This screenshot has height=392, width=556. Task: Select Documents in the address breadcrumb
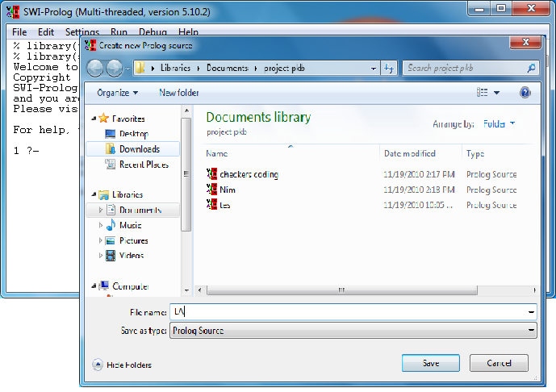228,68
